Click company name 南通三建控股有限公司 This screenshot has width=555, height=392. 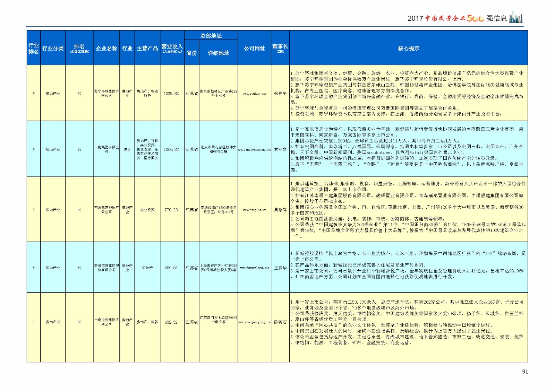106,210
